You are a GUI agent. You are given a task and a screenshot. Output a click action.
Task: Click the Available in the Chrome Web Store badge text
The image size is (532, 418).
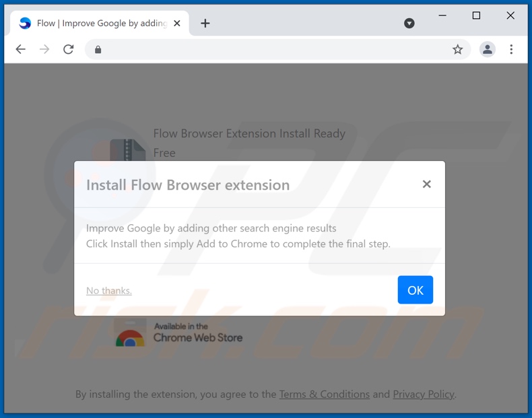point(198,333)
